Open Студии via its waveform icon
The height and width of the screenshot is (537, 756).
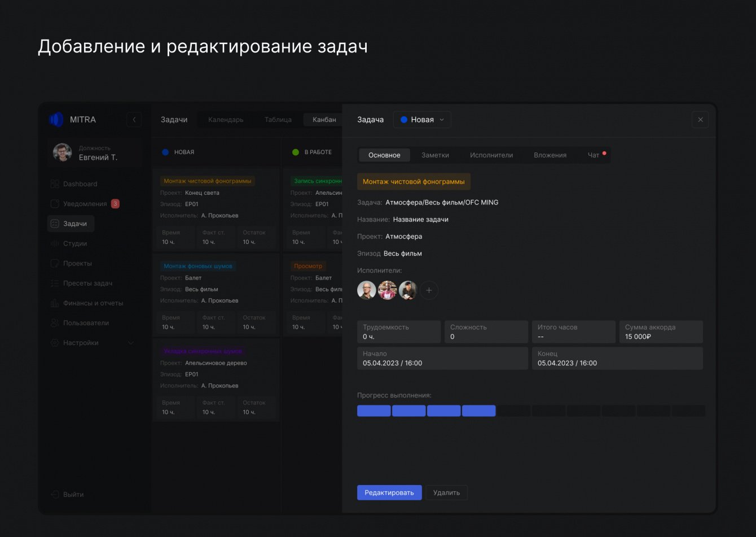pos(55,243)
